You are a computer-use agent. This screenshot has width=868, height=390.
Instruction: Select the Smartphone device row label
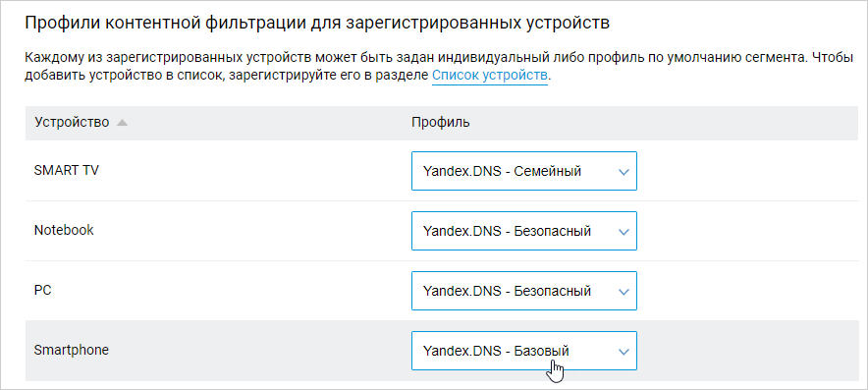72,350
